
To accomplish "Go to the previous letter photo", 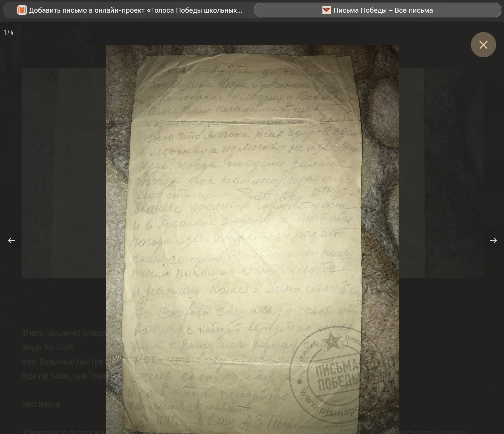I will tap(11, 240).
